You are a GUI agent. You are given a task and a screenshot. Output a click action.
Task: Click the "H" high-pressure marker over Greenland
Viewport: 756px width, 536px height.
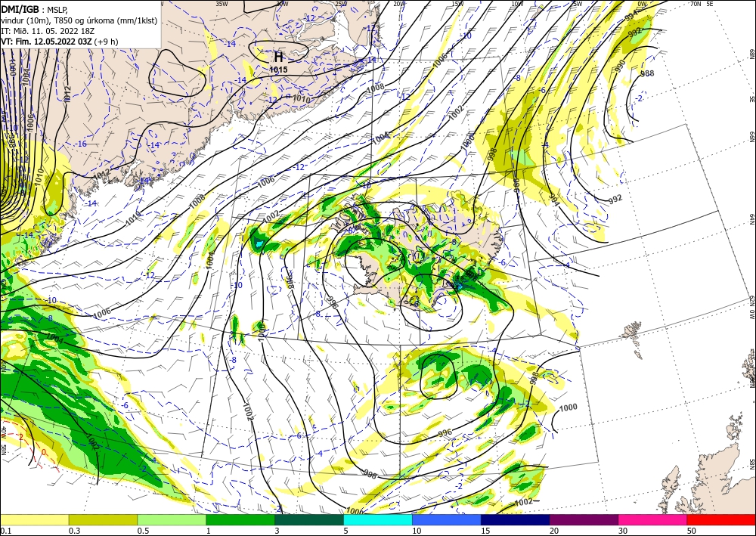click(279, 57)
